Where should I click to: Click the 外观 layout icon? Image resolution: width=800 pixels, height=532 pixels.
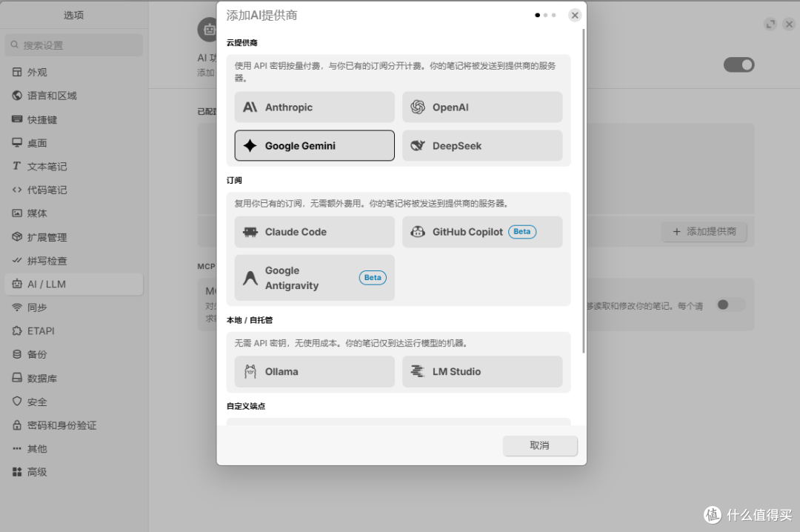coord(17,72)
